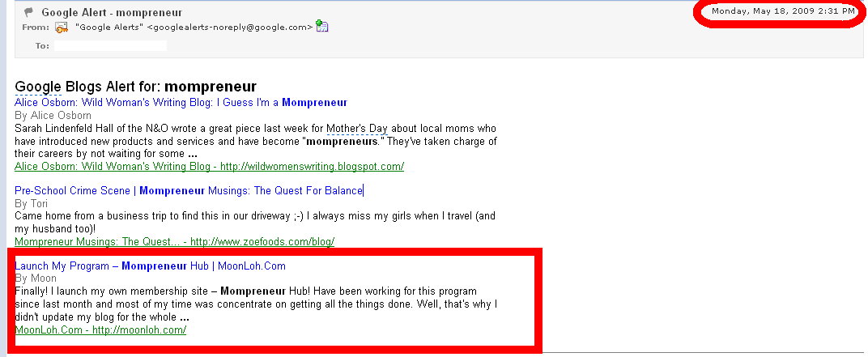The width and height of the screenshot is (868, 357).
Task: Visit the moonloh.com green link
Action: coord(100,329)
